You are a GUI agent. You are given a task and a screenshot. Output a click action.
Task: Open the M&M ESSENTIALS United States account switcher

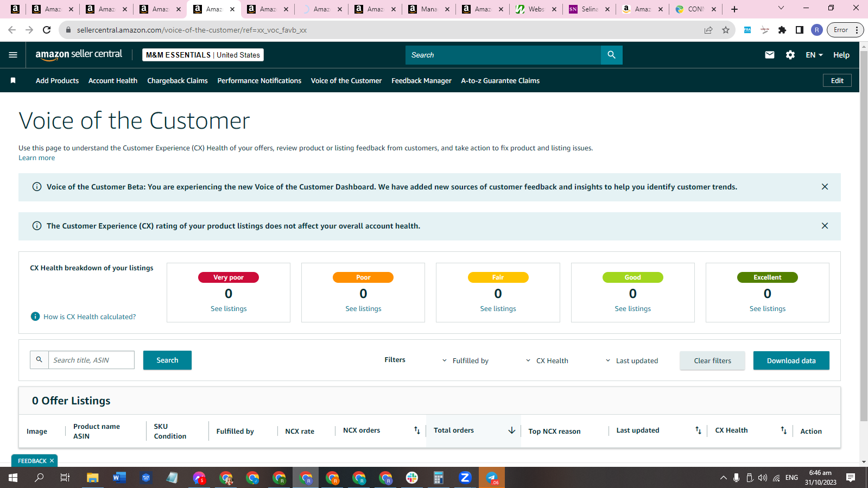coord(203,55)
